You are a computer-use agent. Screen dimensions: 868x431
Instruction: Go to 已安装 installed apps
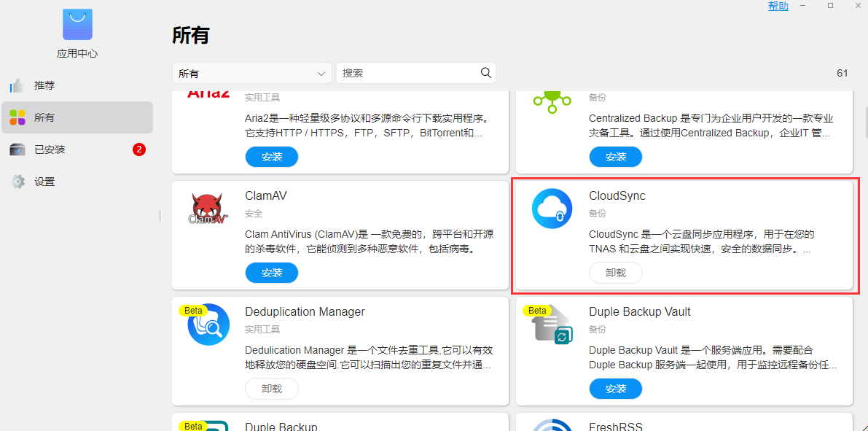tap(50, 150)
